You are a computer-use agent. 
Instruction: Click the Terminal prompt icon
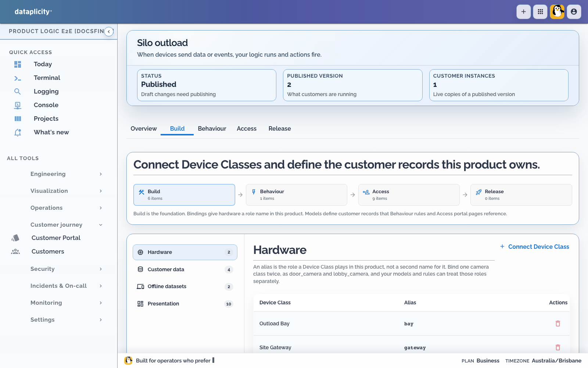coord(18,78)
